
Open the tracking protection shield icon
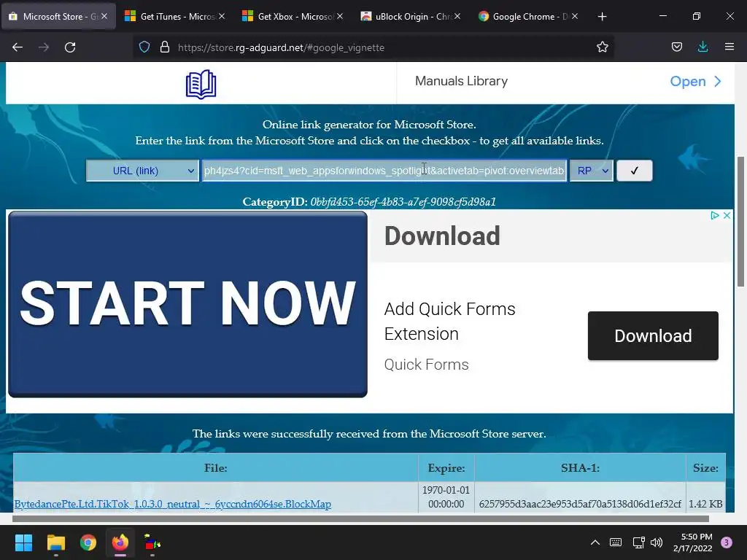[144, 47]
